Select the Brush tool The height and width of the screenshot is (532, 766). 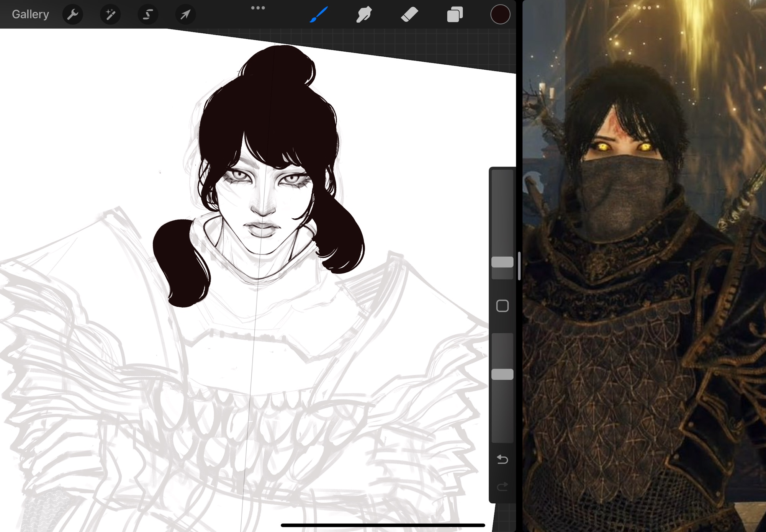click(x=319, y=15)
